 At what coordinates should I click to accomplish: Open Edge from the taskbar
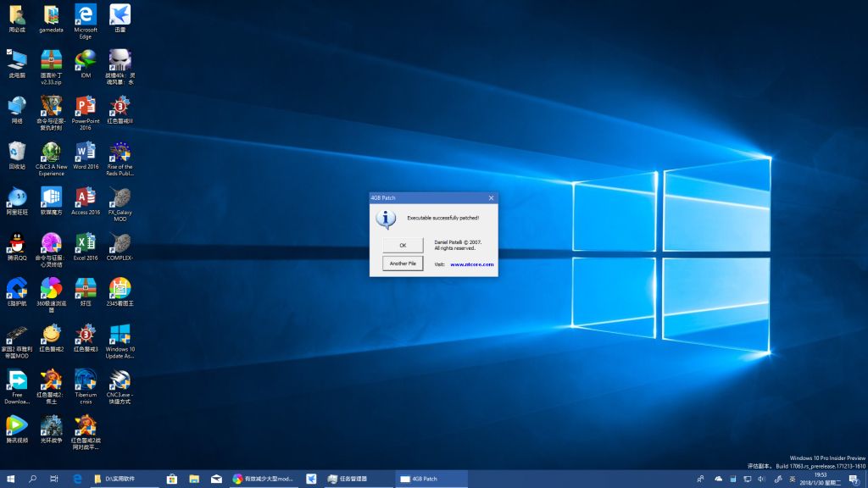[77, 480]
